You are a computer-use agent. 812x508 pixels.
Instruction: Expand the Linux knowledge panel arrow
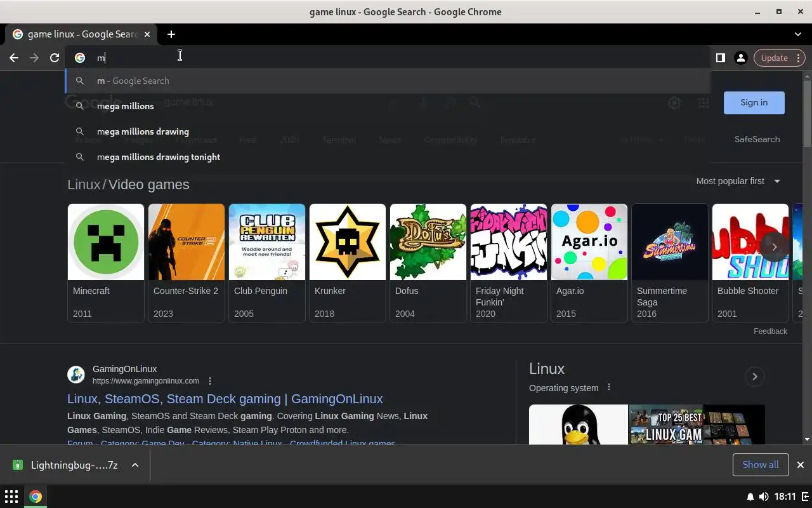pos(754,377)
